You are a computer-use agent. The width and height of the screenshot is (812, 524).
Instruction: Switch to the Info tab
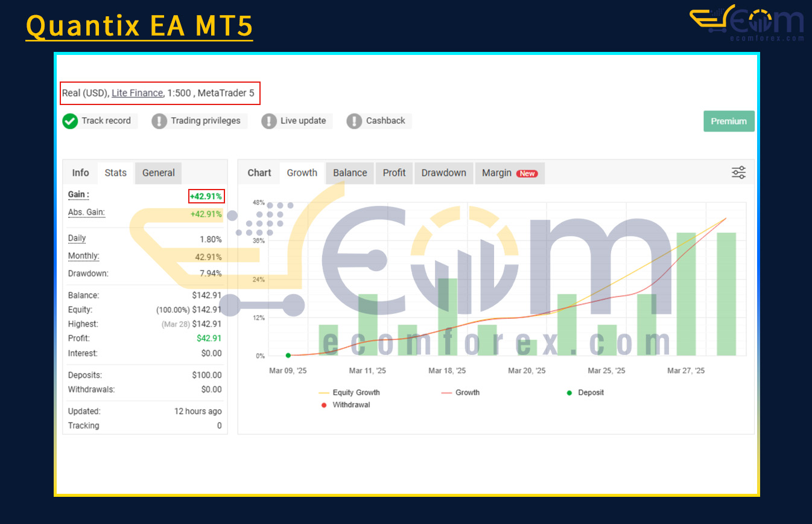point(80,173)
